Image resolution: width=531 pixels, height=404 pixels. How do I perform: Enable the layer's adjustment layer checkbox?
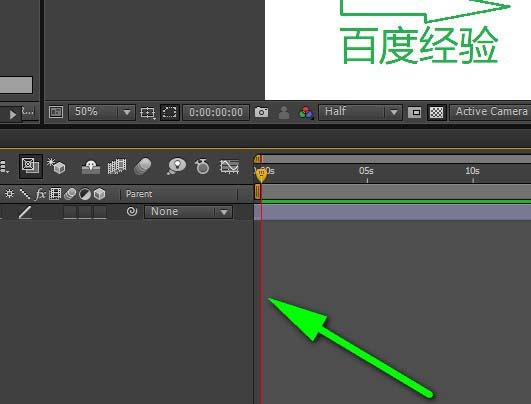(85, 212)
